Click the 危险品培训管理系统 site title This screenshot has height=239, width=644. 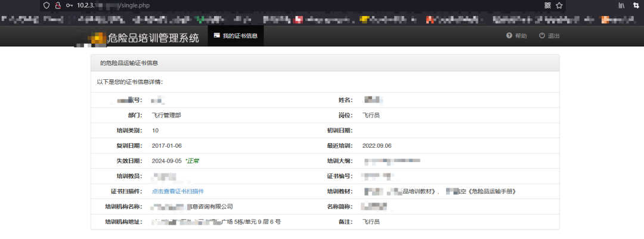point(153,38)
